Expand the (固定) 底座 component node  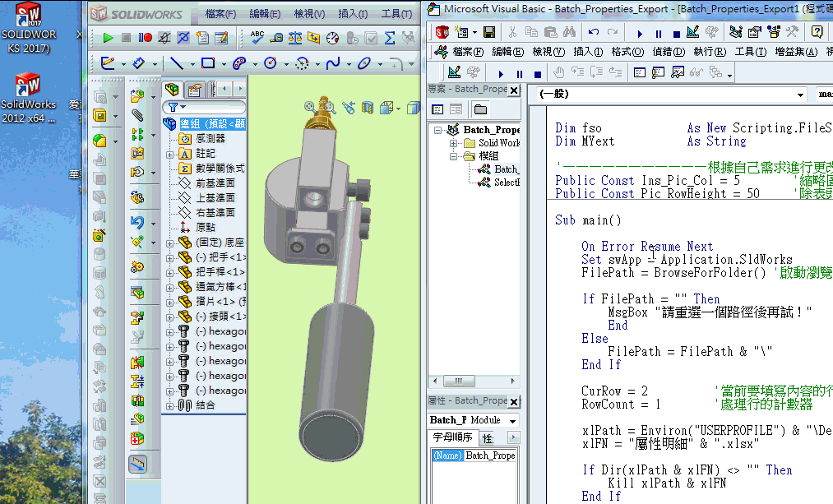[170, 243]
